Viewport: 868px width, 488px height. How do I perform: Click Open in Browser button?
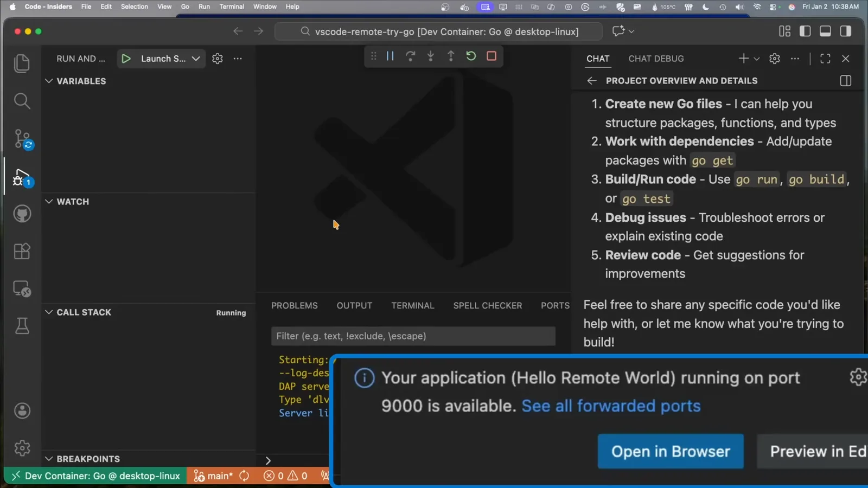point(671,451)
